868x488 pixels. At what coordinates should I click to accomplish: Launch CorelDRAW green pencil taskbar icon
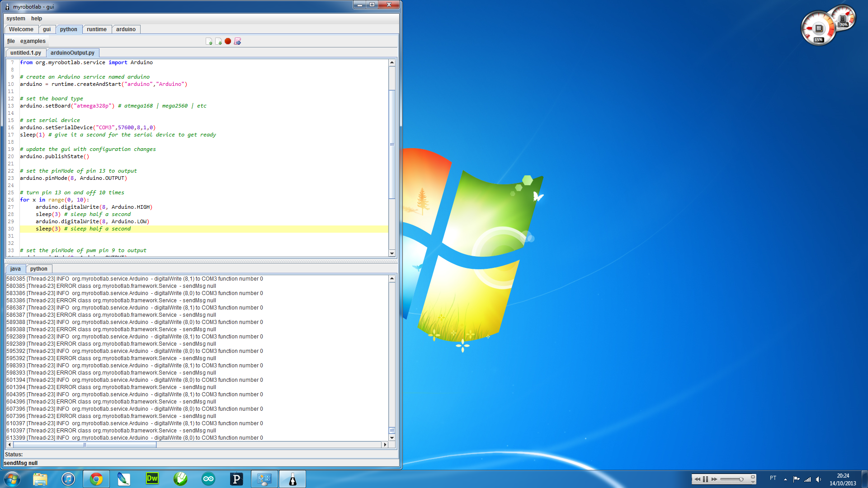(180, 479)
